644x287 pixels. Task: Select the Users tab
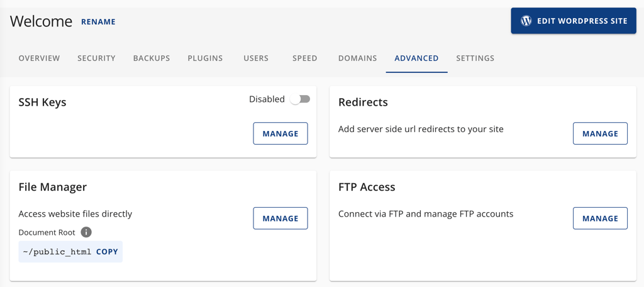(x=256, y=59)
